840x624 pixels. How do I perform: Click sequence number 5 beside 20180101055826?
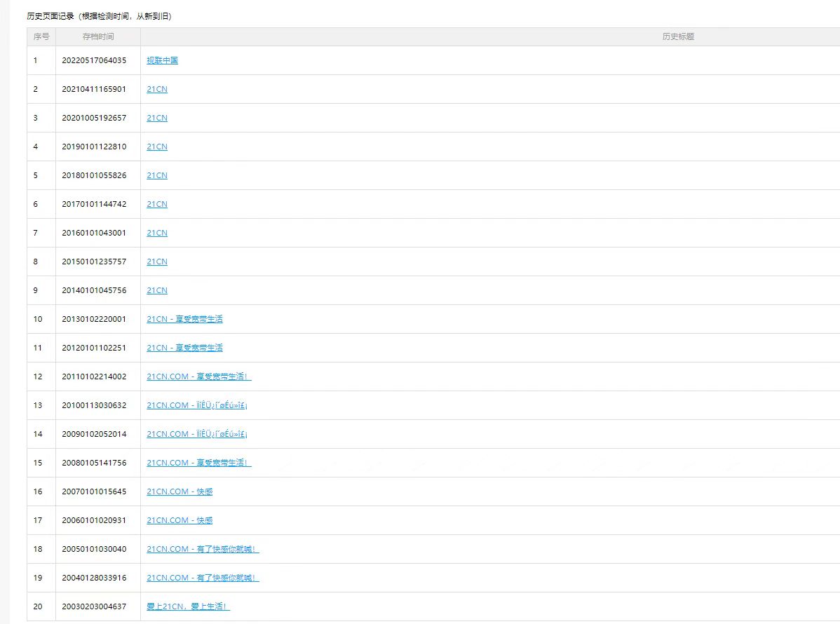point(35,175)
